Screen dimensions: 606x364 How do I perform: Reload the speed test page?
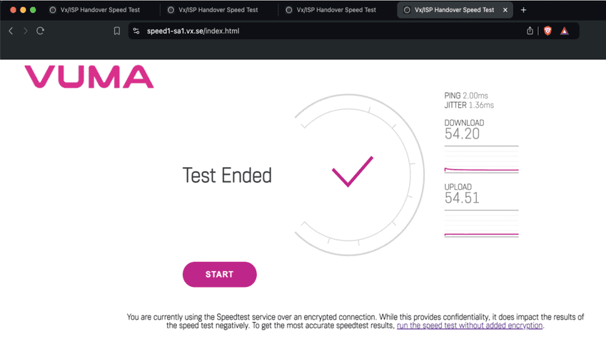(x=41, y=31)
